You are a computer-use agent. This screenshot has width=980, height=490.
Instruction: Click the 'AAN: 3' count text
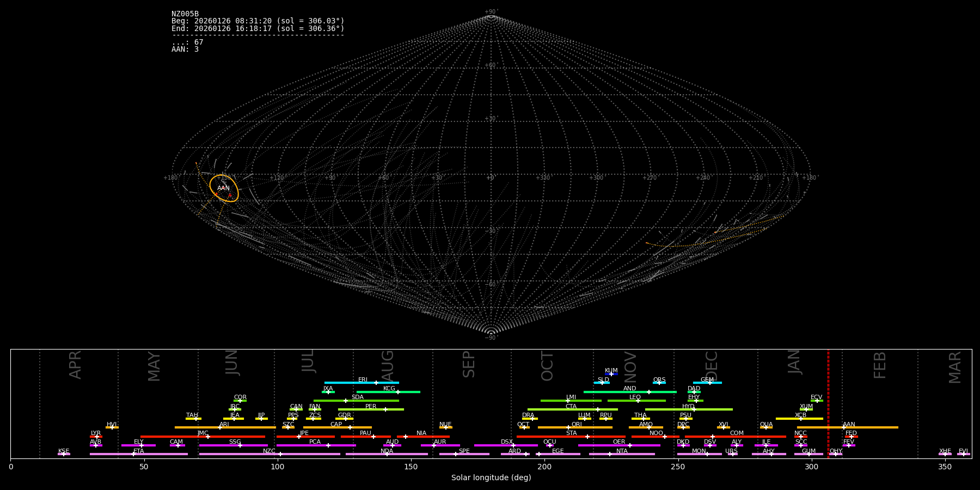pos(185,50)
